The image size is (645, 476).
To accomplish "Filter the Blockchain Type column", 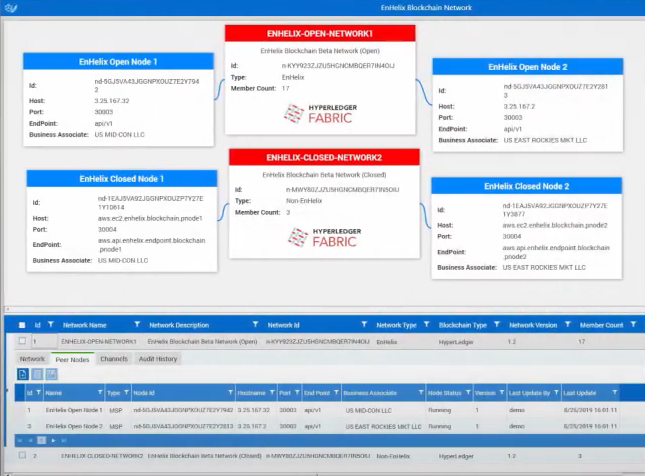I will point(494,325).
